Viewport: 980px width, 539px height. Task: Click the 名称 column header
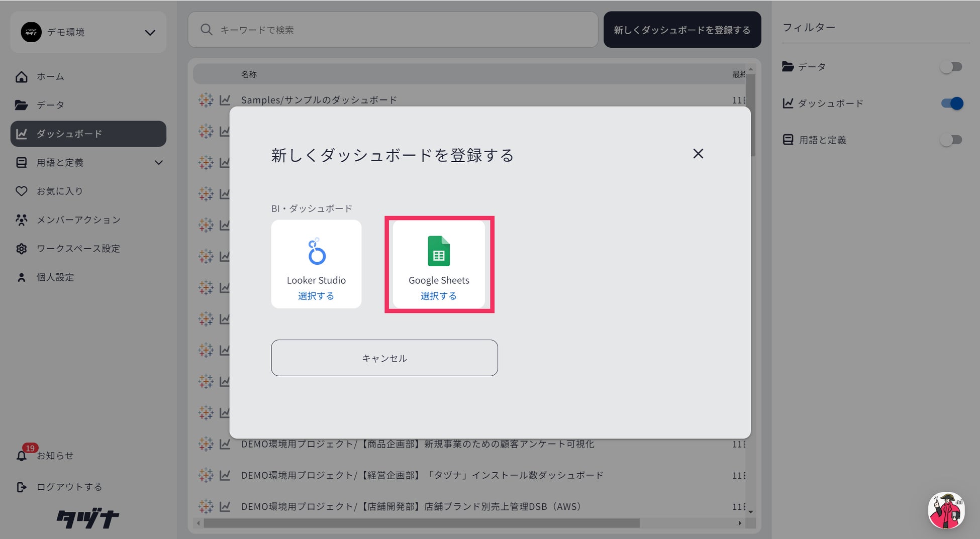(249, 74)
